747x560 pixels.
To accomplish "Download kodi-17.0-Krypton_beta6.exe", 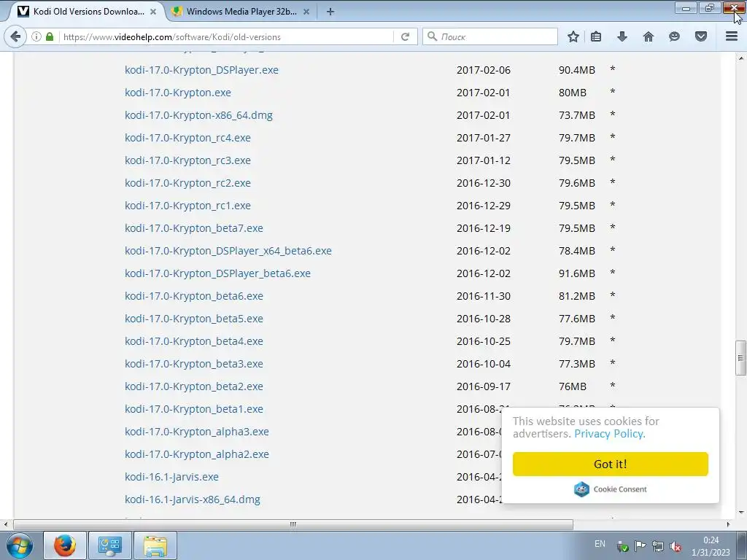I will pos(194,296).
